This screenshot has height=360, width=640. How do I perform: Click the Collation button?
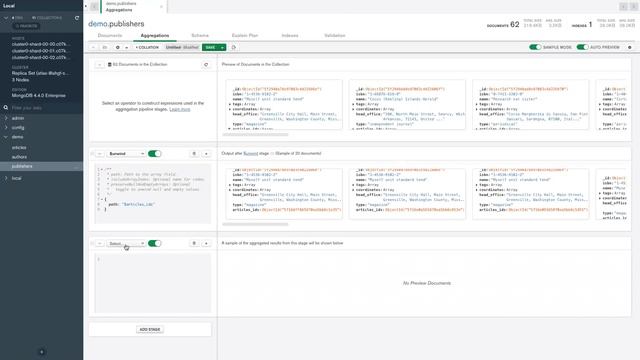click(147, 47)
